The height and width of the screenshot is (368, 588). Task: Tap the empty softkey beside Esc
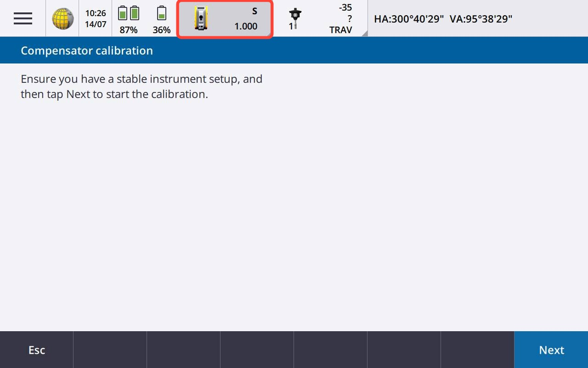(x=110, y=350)
